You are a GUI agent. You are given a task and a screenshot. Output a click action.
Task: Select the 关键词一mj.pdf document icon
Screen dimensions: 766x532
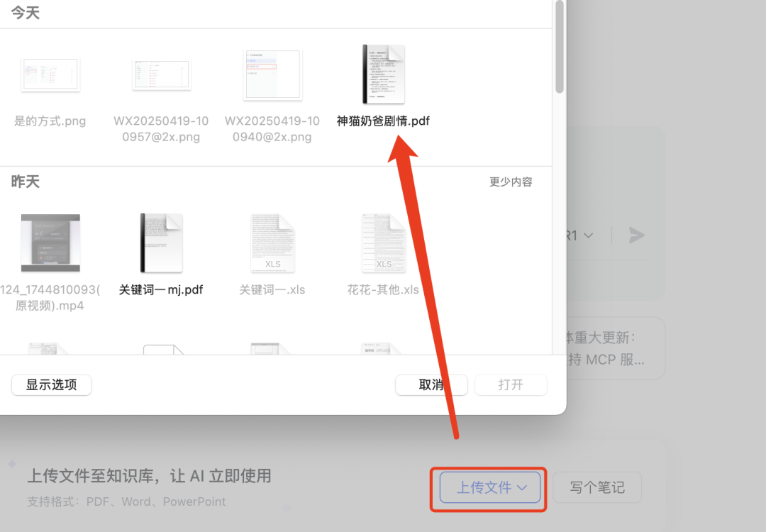[x=161, y=243]
